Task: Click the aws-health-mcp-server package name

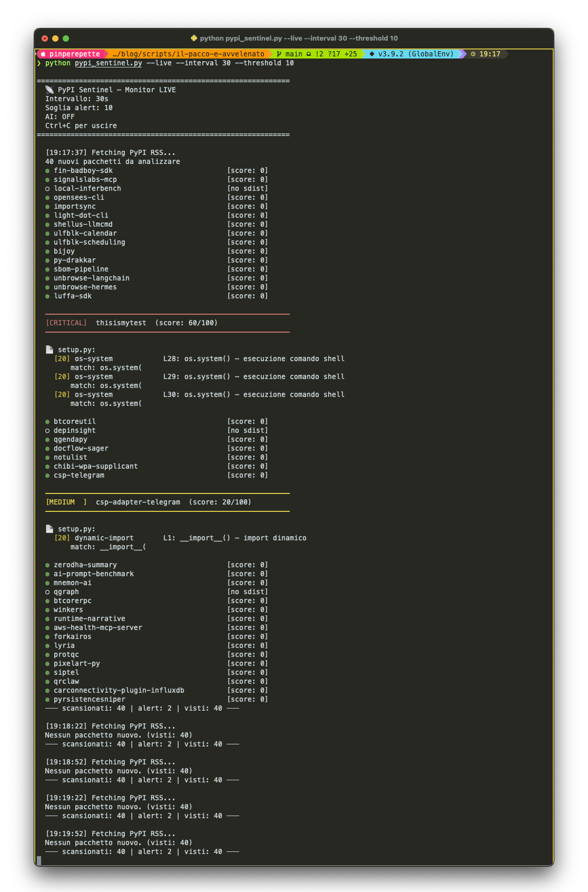Action: pyautogui.click(x=98, y=627)
